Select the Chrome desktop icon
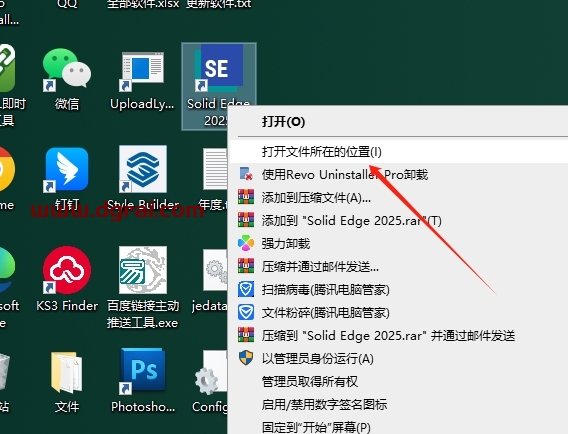The image size is (568, 434). [x=7, y=169]
